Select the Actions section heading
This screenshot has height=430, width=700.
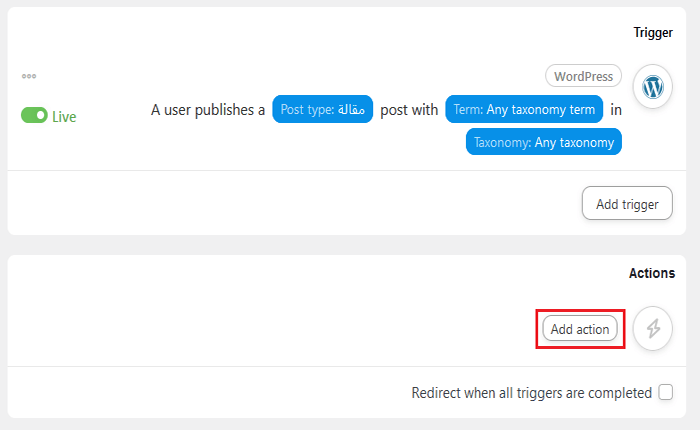click(651, 273)
